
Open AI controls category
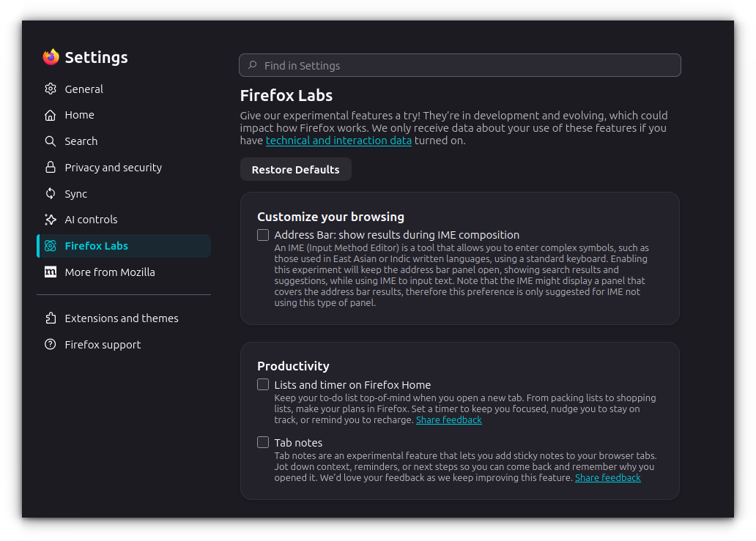click(x=123, y=220)
